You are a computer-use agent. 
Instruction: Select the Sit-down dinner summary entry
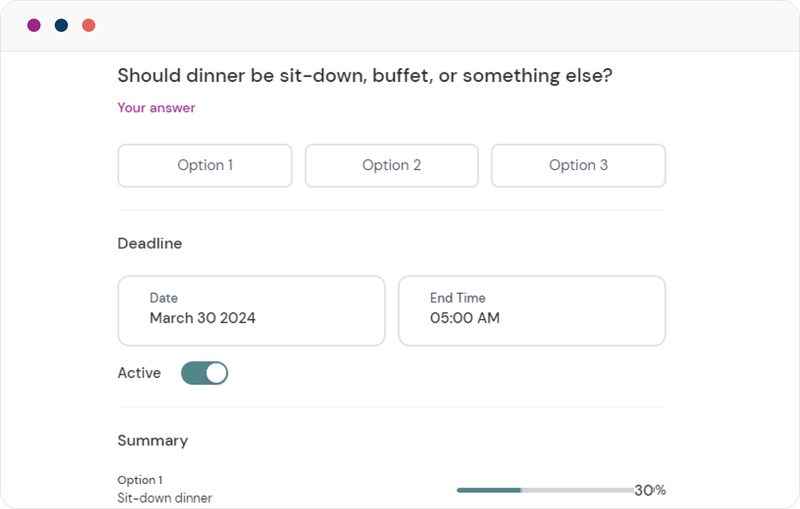(165, 498)
